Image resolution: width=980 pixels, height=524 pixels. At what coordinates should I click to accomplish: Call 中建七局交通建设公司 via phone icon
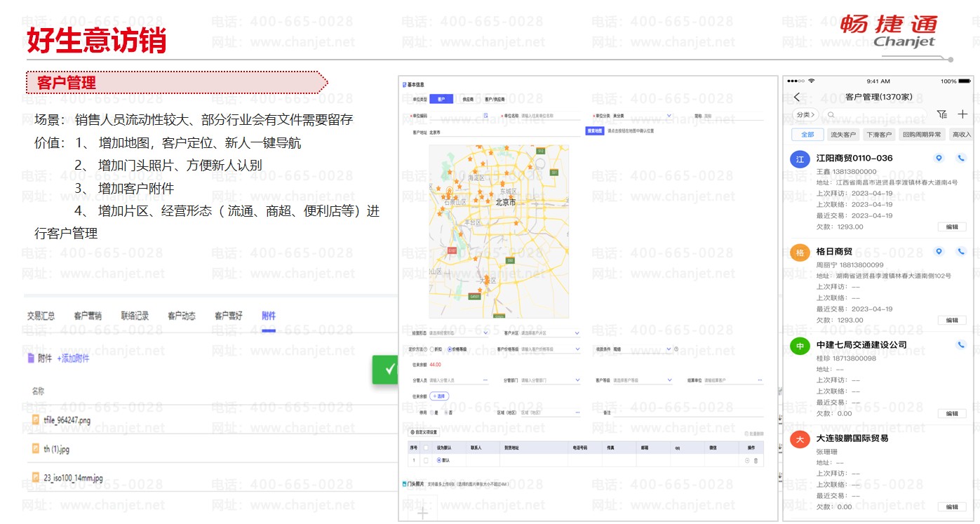click(960, 345)
